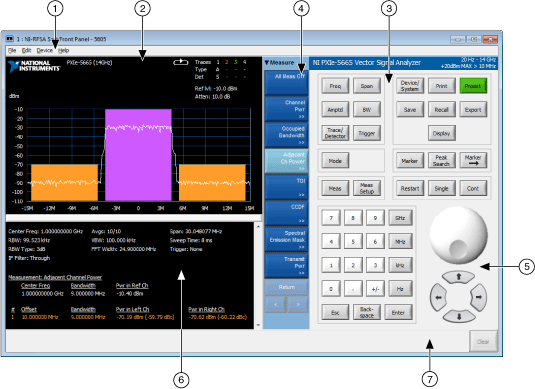Click the right arrow navigation key

[478, 297]
